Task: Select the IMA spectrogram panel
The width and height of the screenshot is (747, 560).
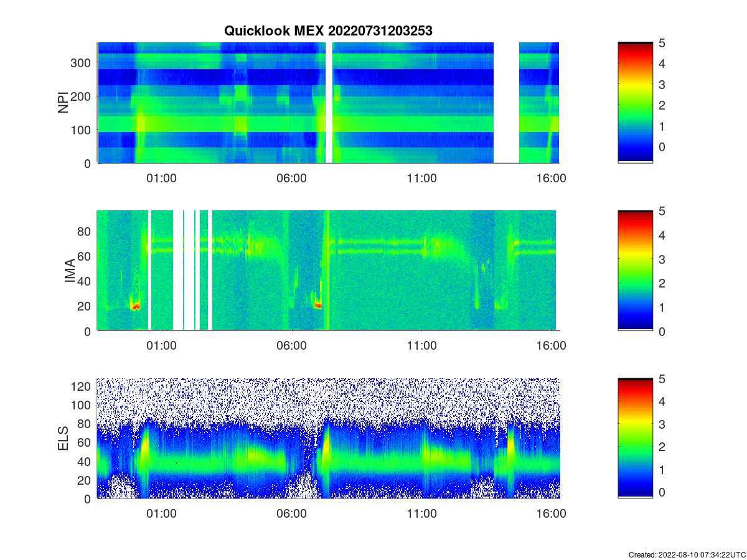Action: (328, 270)
